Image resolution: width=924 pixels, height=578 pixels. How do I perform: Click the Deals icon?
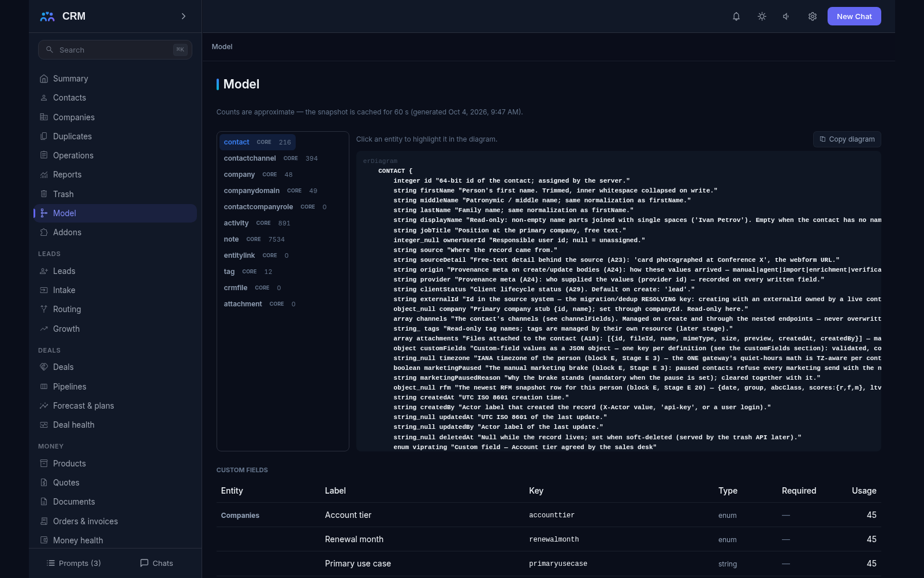pyautogui.click(x=44, y=367)
